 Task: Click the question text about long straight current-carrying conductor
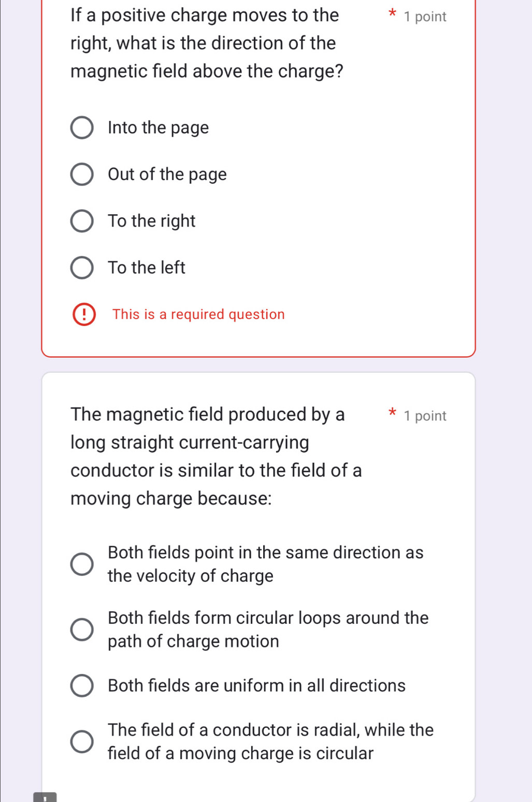tap(216, 456)
